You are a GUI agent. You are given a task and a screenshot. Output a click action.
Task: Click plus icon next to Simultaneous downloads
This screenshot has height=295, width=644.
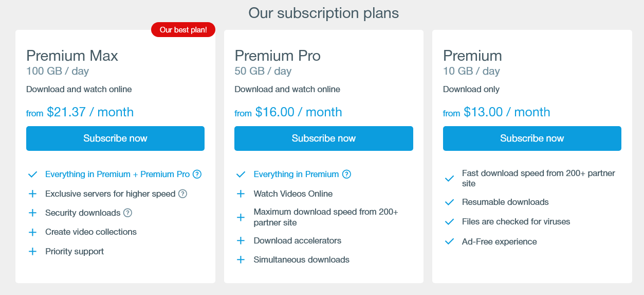tap(241, 260)
